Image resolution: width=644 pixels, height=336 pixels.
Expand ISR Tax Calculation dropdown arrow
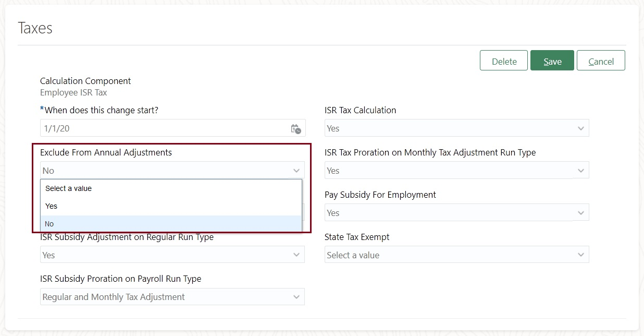(x=581, y=128)
